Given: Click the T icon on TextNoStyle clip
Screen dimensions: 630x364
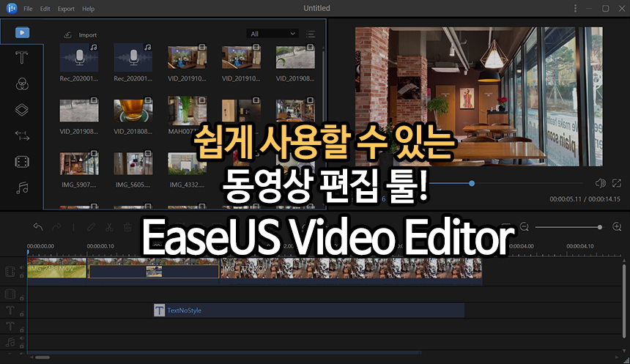Looking at the screenshot, I should [160, 310].
